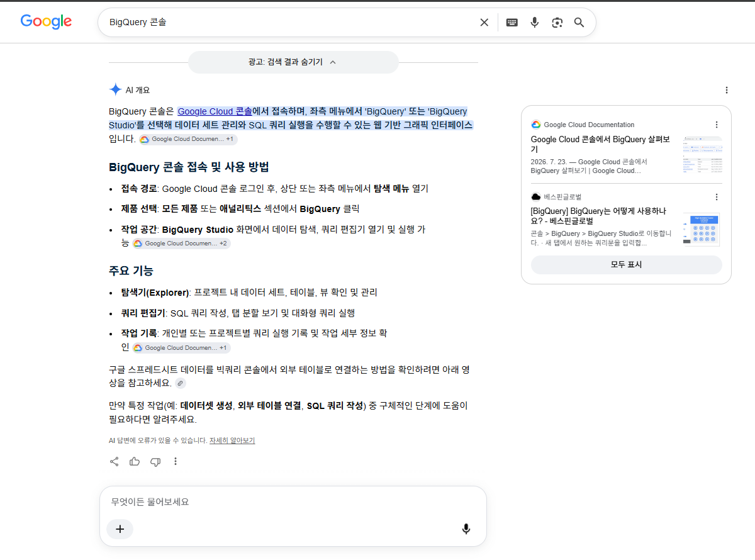
Task: Give thumbs down to AI answer
Action: [x=155, y=462]
